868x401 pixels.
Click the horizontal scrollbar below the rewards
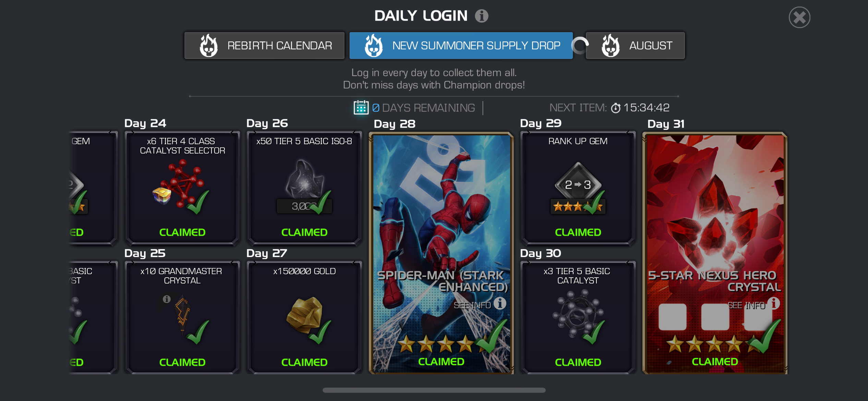[434, 390]
